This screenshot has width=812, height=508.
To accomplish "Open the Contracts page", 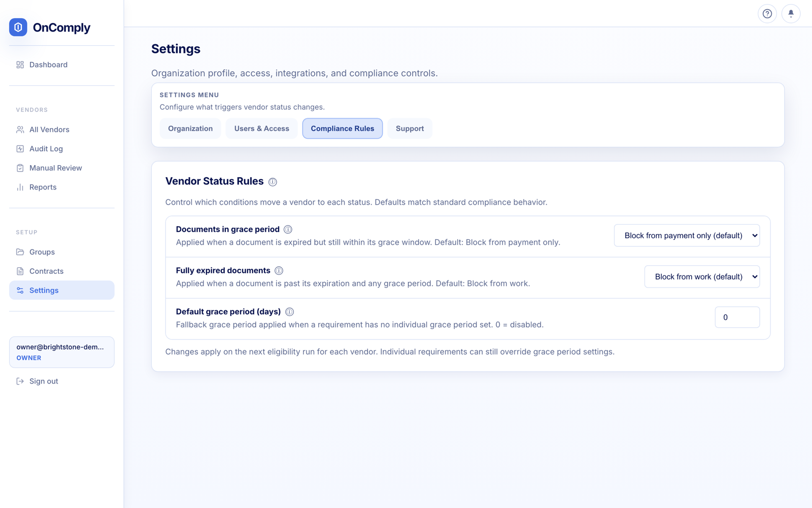I will click(x=62, y=271).
